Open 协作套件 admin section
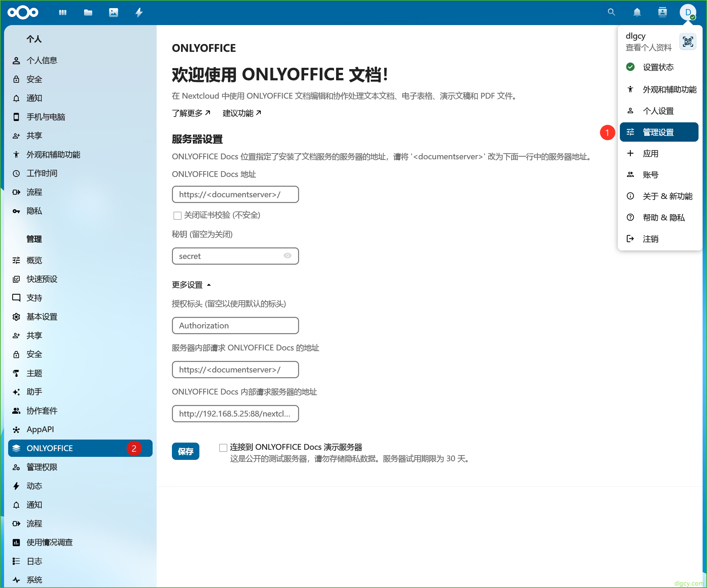 point(80,411)
